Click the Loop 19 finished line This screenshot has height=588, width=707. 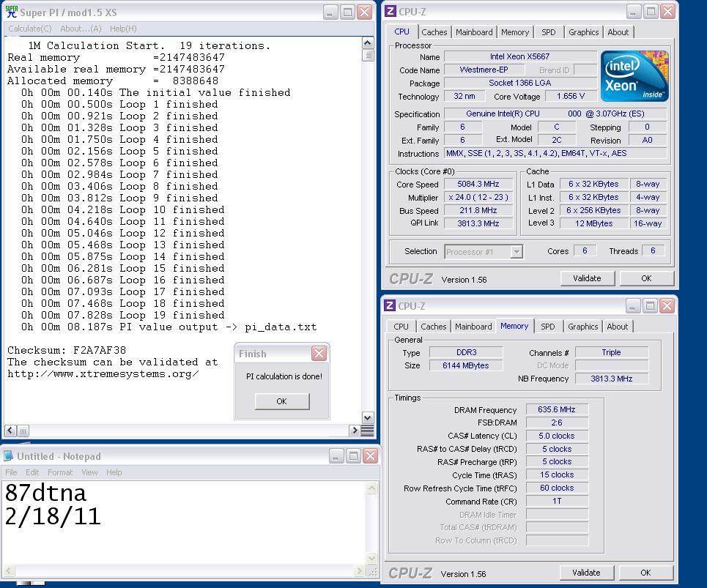pyautogui.click(x=122, y=315)
